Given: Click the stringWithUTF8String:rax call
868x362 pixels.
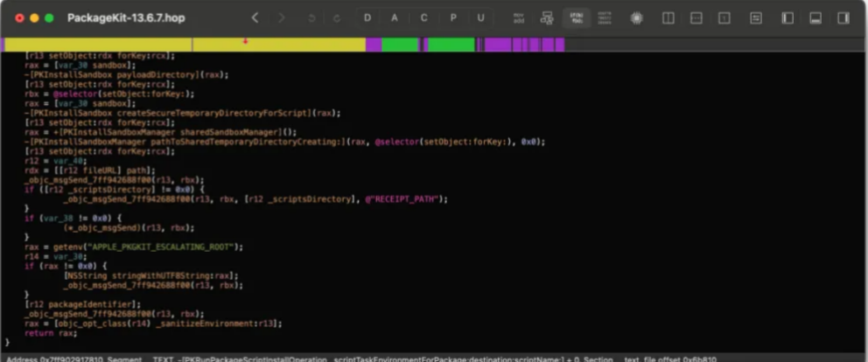Looking at the screenshot, I should pyautogui.click(x=151, y=275).
